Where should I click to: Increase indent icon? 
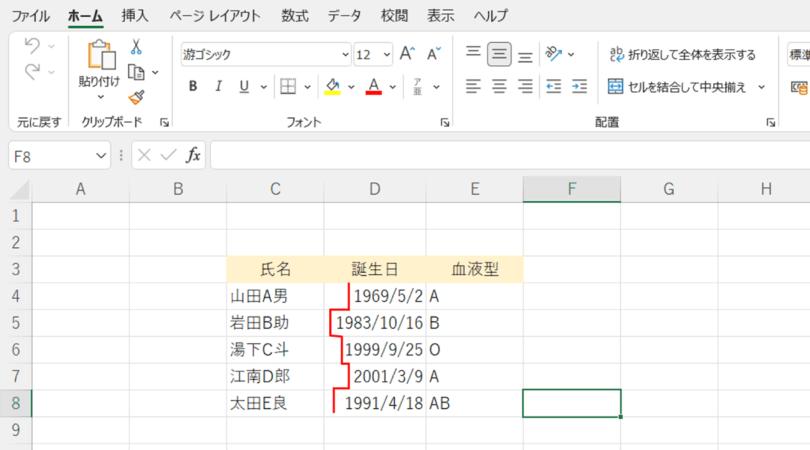(580, 86)
